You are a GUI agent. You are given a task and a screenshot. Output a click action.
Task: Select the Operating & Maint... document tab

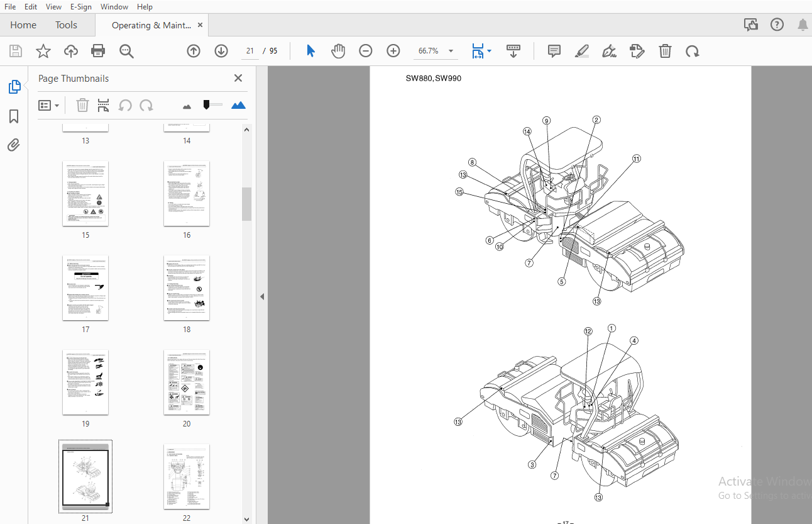point(151,25)
